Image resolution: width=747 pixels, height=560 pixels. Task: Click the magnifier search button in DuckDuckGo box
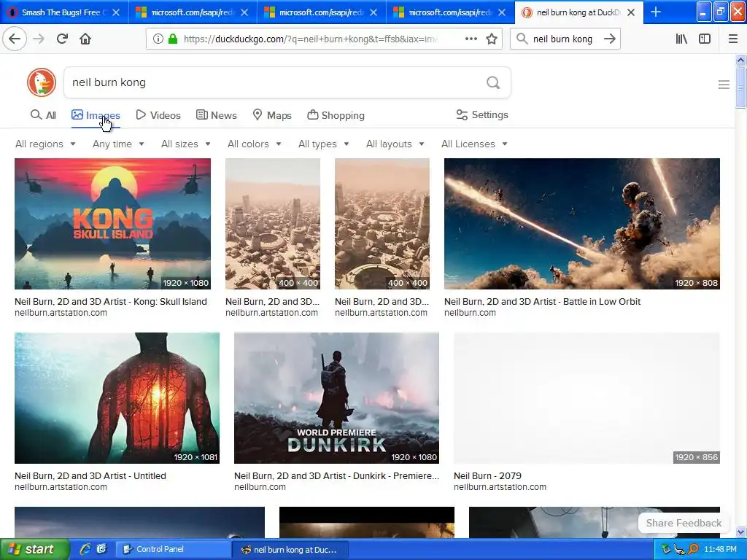pos(493,83)
